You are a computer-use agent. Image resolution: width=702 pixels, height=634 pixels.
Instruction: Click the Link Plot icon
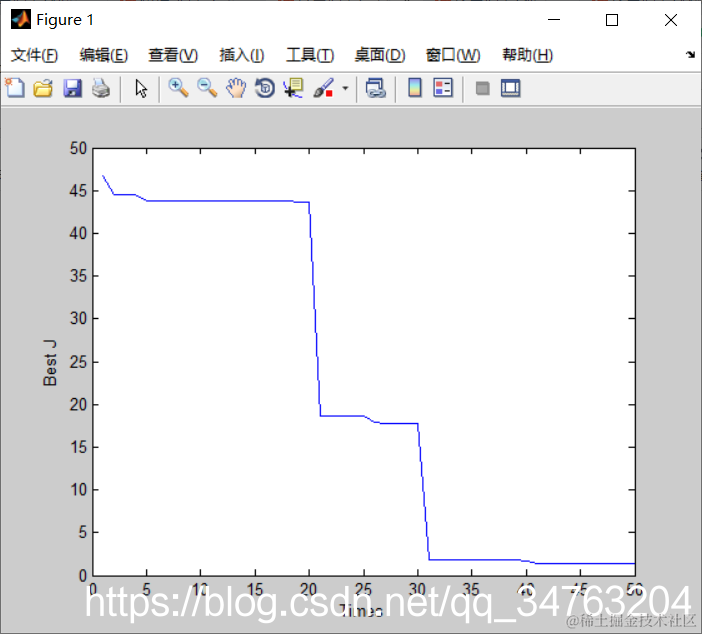pos(375,88)
